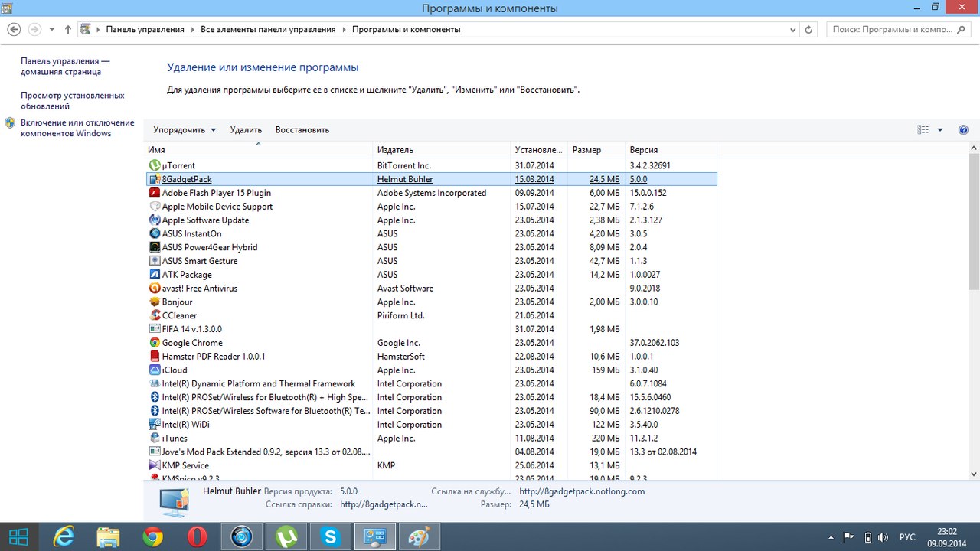
Task: Open Панель управления домашняя страница link
Action: (x=65, y=67)
